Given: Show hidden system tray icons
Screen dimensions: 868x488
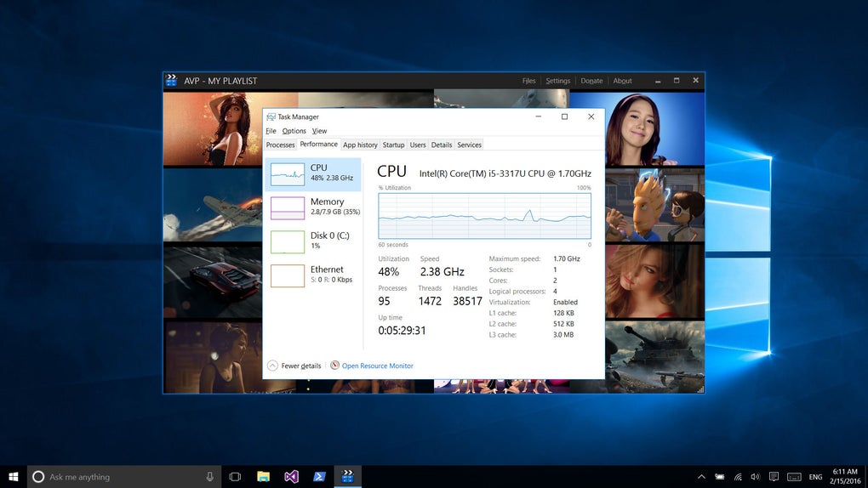Looking at the screenshot, I should click(701, 476).
